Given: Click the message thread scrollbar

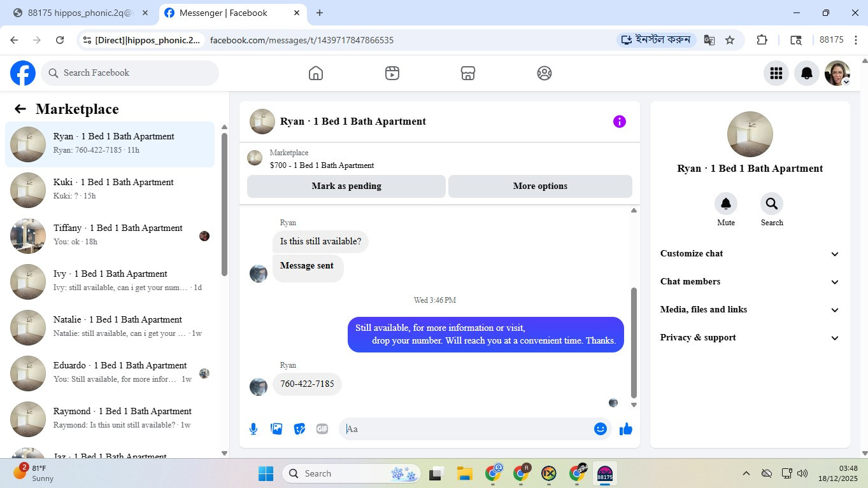Looking at the screenshot, I should tap(634, 342).
